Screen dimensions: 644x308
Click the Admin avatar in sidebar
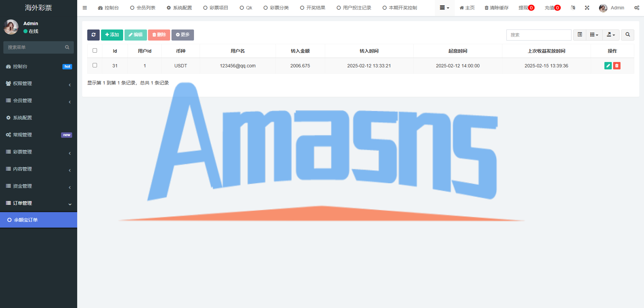[11, 27]
